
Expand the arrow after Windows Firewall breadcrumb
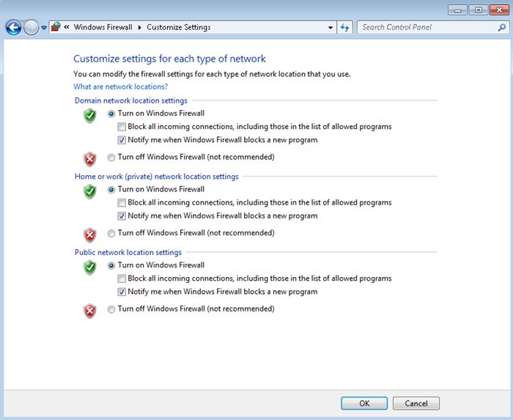point(140,27)
